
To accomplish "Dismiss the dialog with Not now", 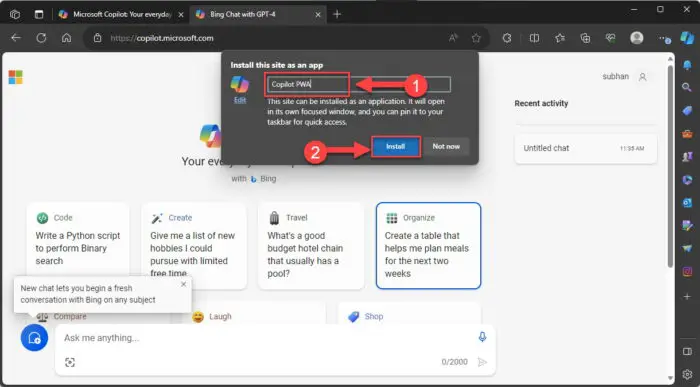I will point(446,146).
